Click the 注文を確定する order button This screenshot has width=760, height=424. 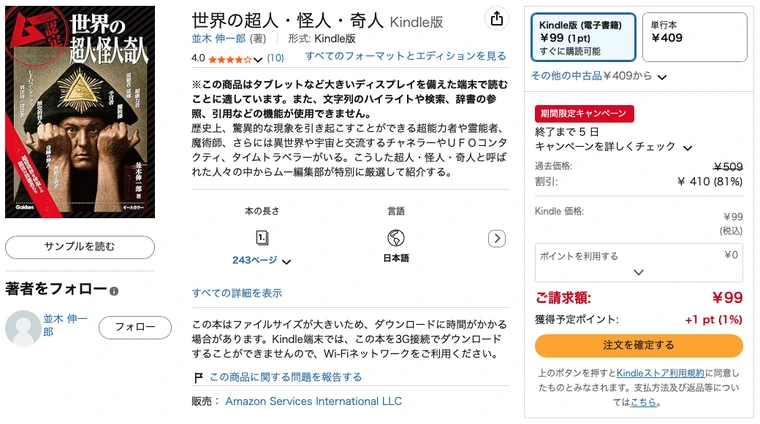coord(639,345)
